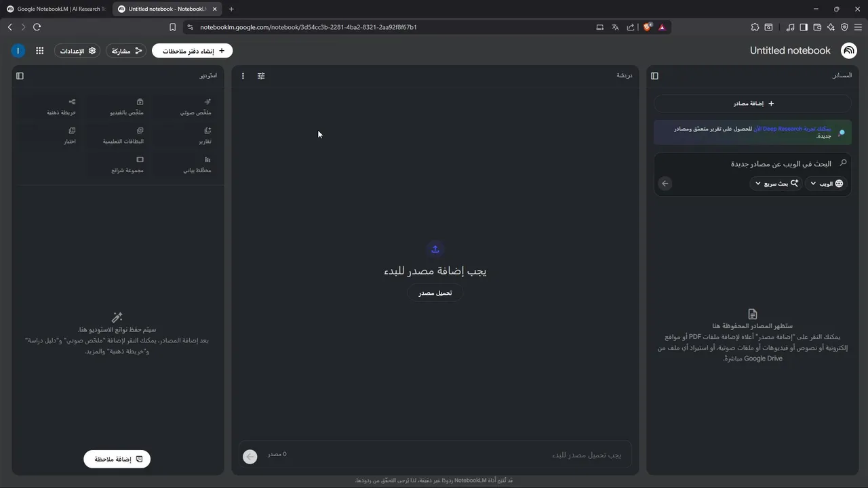The width and height of the screenshot is (868, 488).
Task: Click the chat send arrow button
Action: 250,457
